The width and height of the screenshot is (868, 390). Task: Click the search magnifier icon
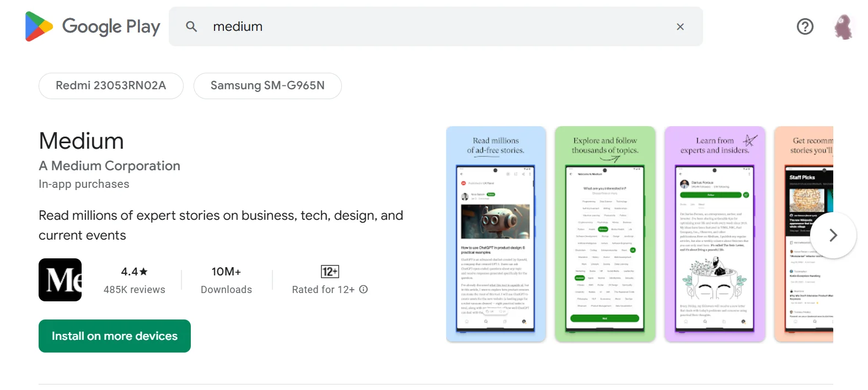point(191,26)
